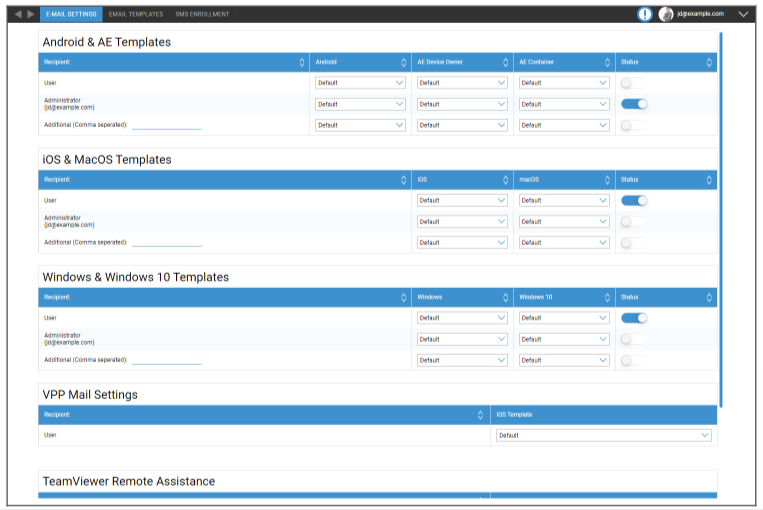The width and height of the screenshot is (763, 510).
Task: Sort Android templates by Recipient column arrows
Action: pyautogui.click(x=302, y=62)
